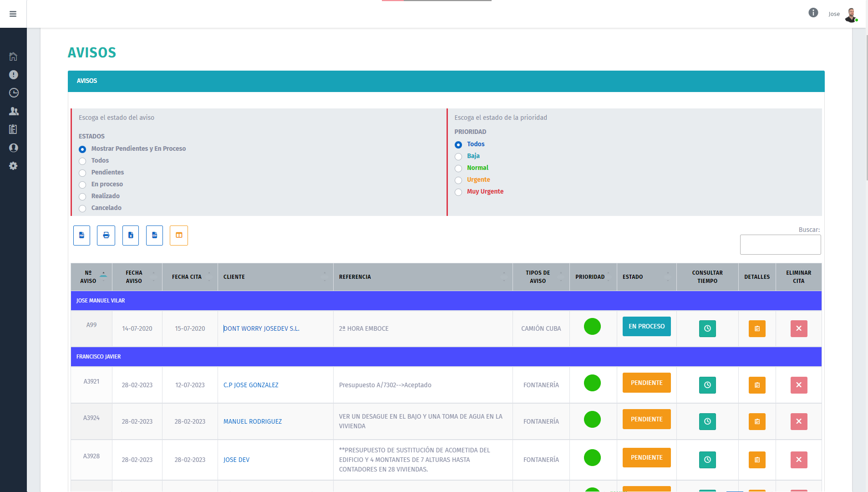Image resolution: width=868 pixels, height=492 pixels.
Task: Select the Realizado status filter
Action: tap(82, 197)
